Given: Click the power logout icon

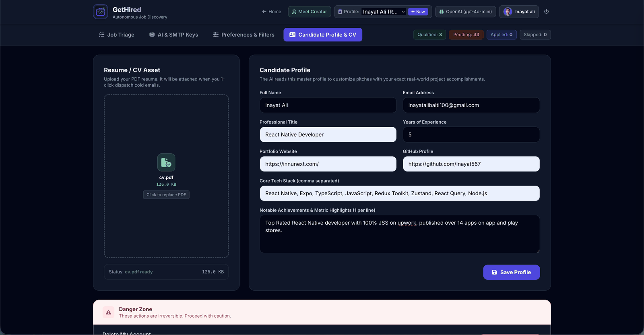Looking at the screenshot, I should click(x=546, y=12).
